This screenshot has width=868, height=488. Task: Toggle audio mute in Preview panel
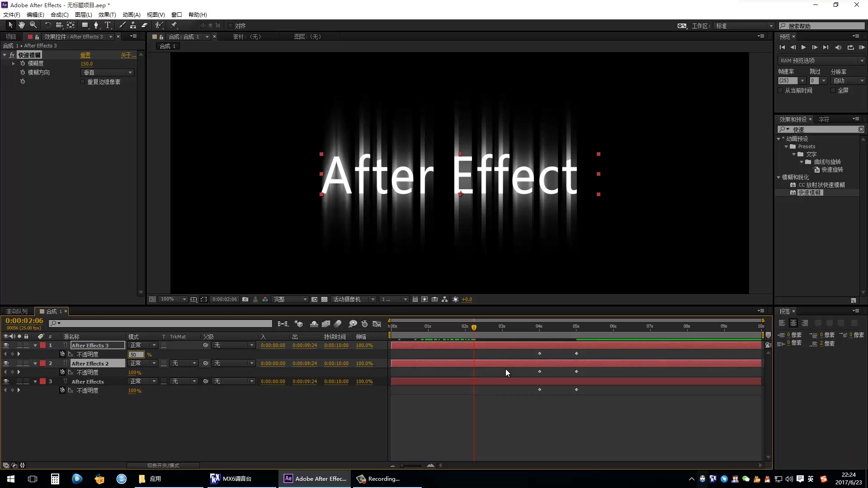(x=838, y=47)
